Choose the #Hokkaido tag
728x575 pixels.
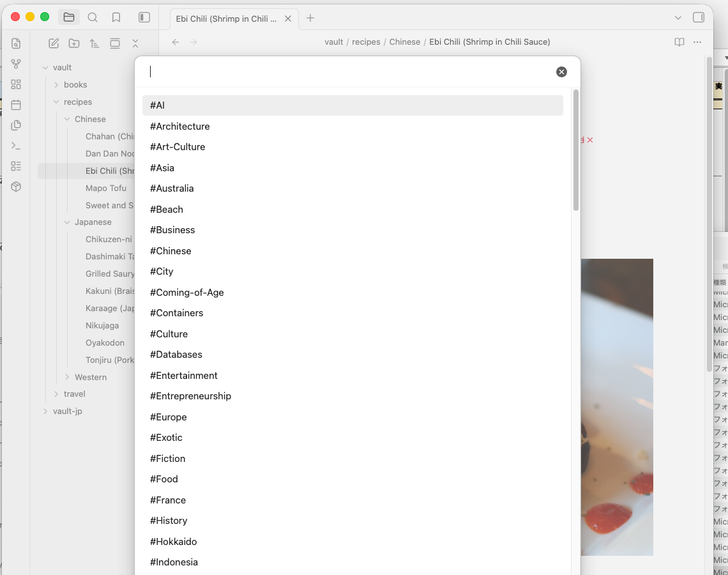pyautogui.click(x=353, y=542)
